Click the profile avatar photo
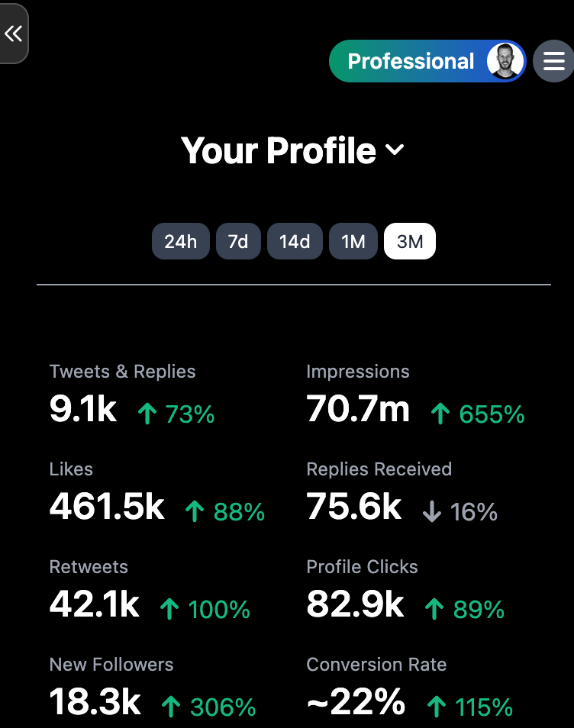 pos(505,61)
